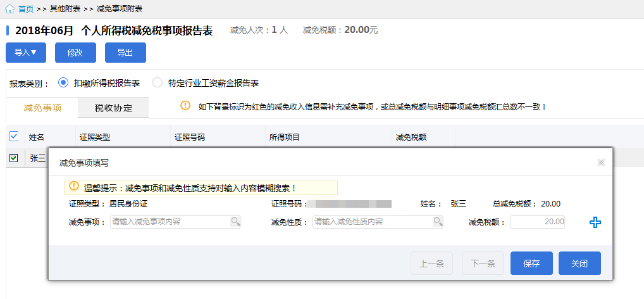Click the 下一条 button
Screen dimensions: 644x299
click(x=483, y=264)
